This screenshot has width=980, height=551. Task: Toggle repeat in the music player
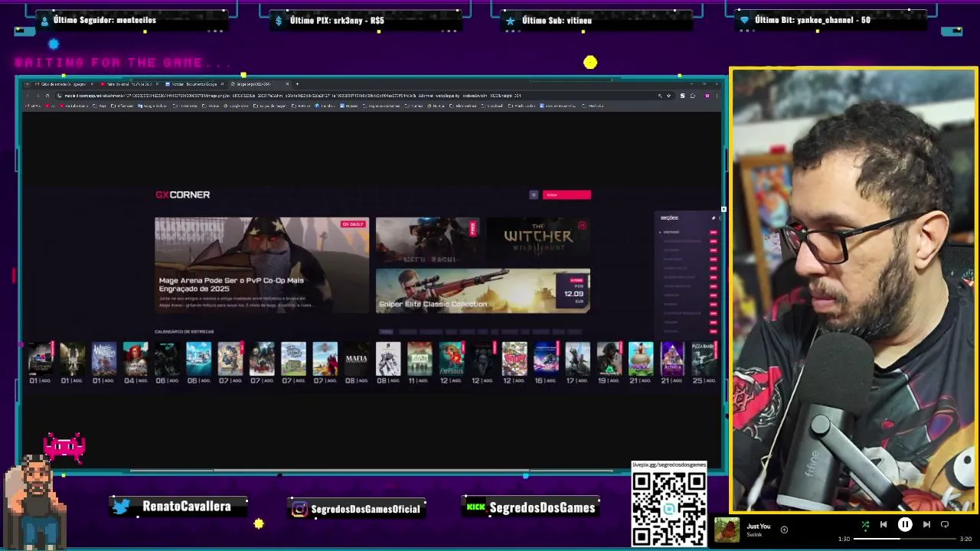[945, 524]
